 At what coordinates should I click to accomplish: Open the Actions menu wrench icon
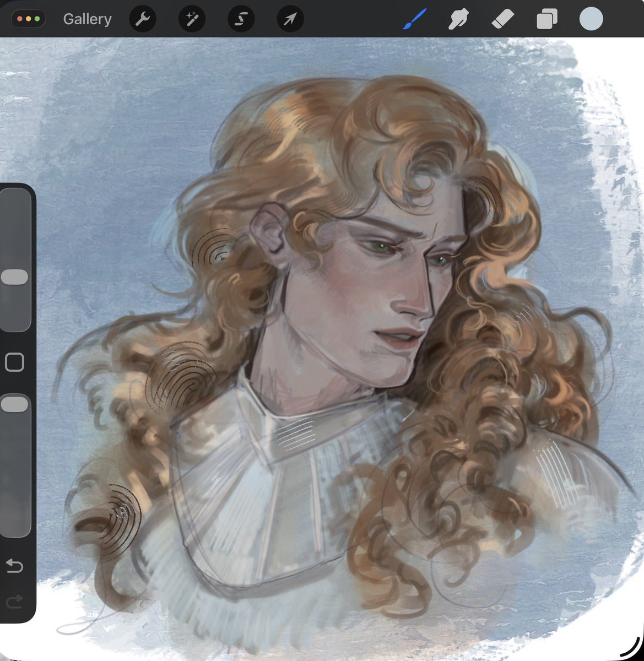[x=143, y=19]
